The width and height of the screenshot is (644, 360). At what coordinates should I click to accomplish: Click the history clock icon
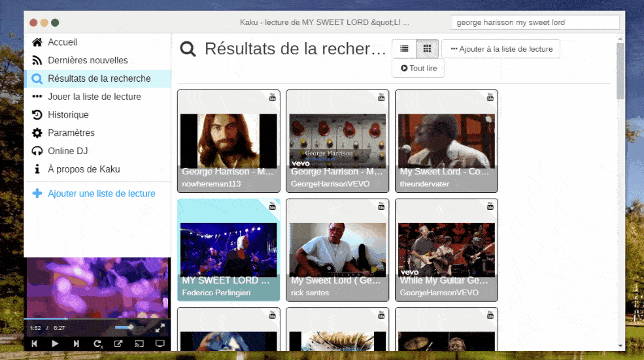pyautogui.click(x=37, y=114)
